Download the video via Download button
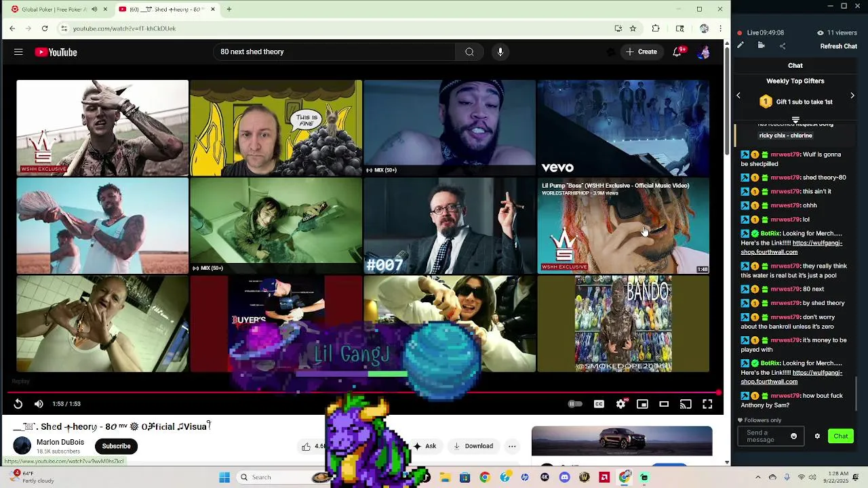 473,446
